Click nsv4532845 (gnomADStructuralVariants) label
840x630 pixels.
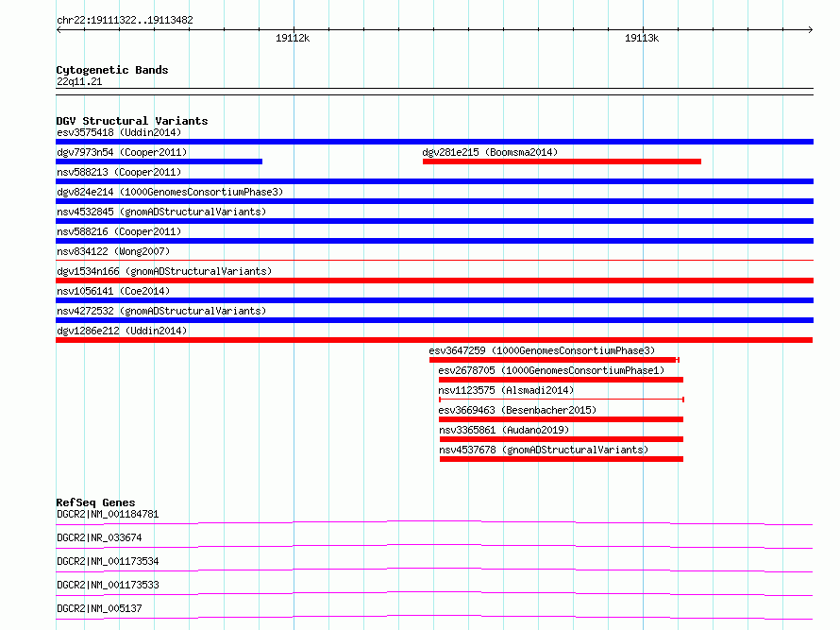(x=161, y=212)
